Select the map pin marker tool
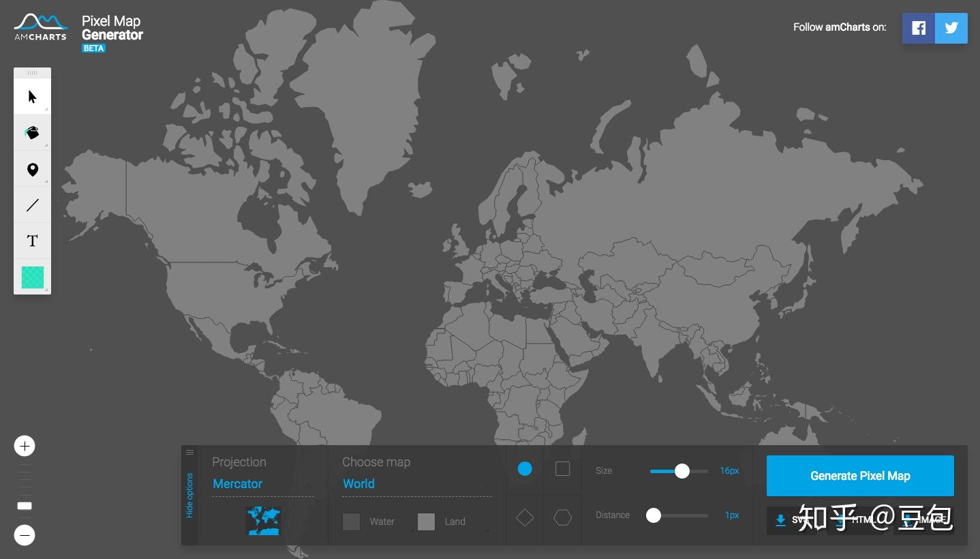This screenshot has width=980, height=559. click(32, 169)
